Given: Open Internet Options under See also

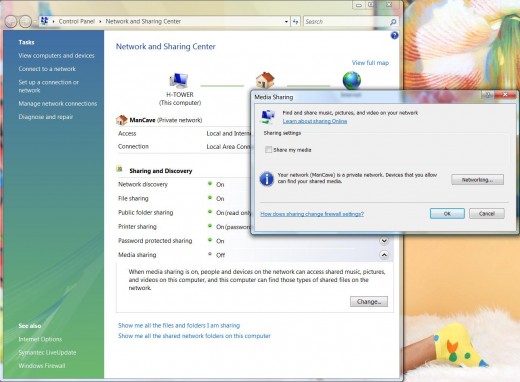Looking at the screenshot, I should coord(40,339).
